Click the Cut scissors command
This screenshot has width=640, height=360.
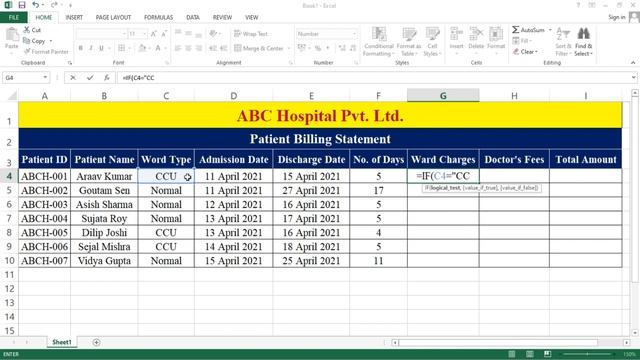[32, 30]
